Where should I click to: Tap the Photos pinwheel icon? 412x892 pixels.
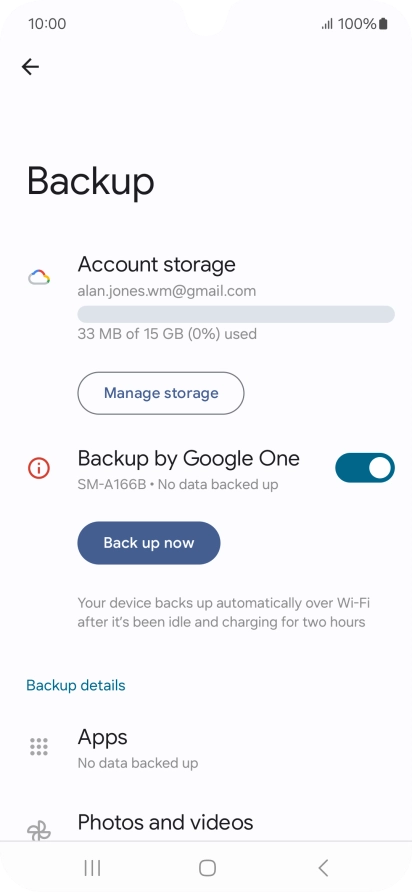39,831
